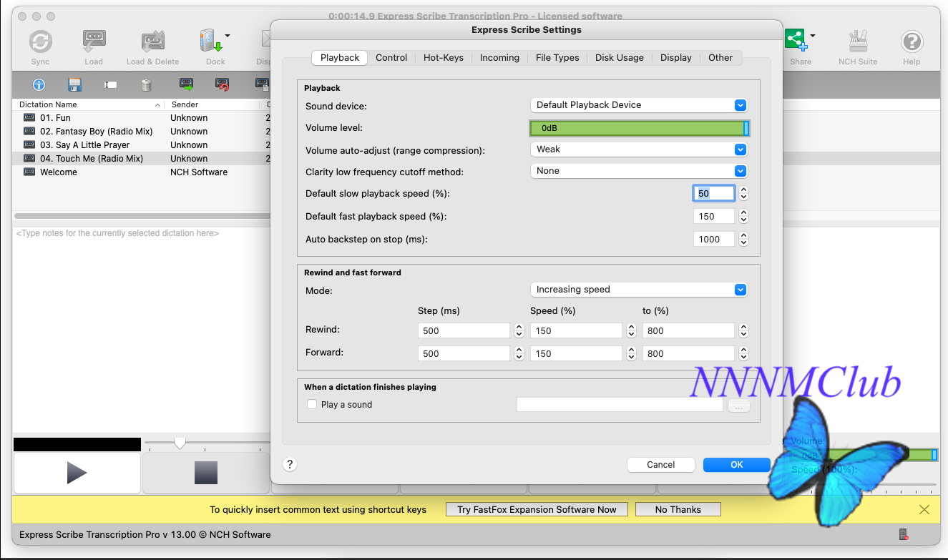Click Cancel in settings dialog

[660, 465]
